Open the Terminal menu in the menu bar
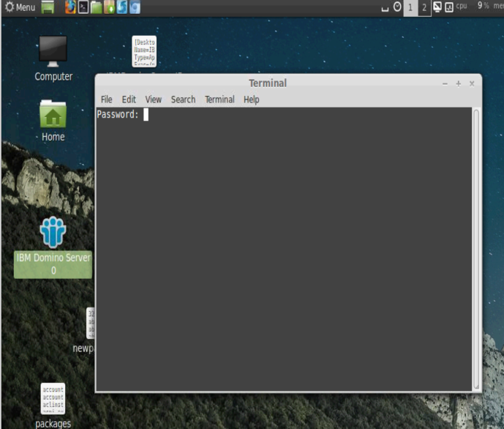Screen dimensions: 504x429 [220, 100]
